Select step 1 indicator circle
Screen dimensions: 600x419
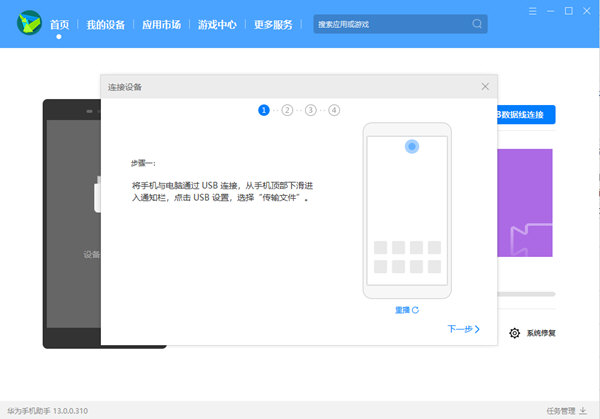point(264,110)
